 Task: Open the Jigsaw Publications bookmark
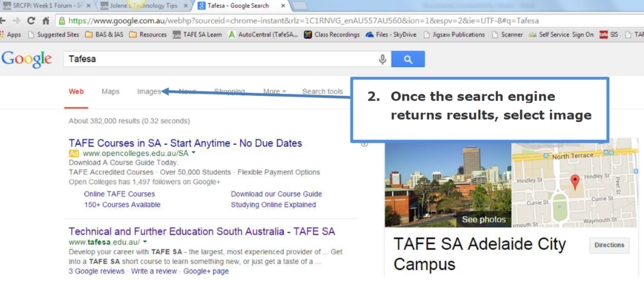coord(454,35)
